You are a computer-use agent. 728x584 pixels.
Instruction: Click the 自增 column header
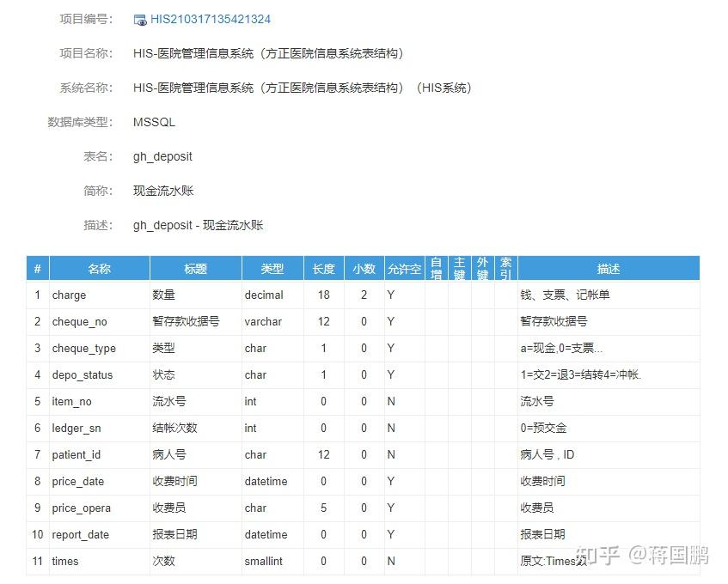click(438, 268)
